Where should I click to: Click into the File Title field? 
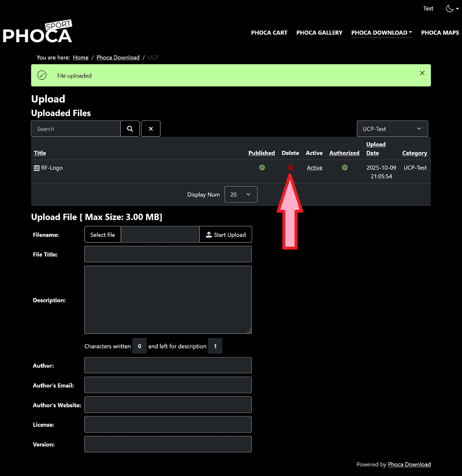point(168,254)
